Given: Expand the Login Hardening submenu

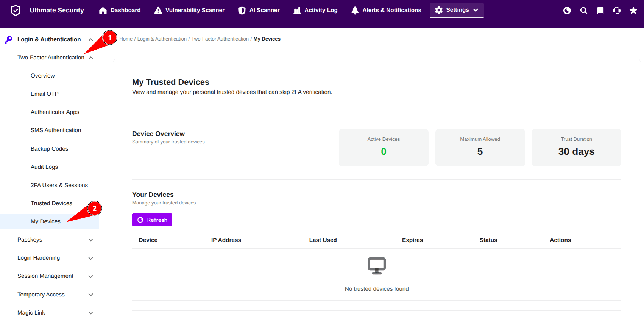Looking at the screenshot, I should tap(91, 258).
